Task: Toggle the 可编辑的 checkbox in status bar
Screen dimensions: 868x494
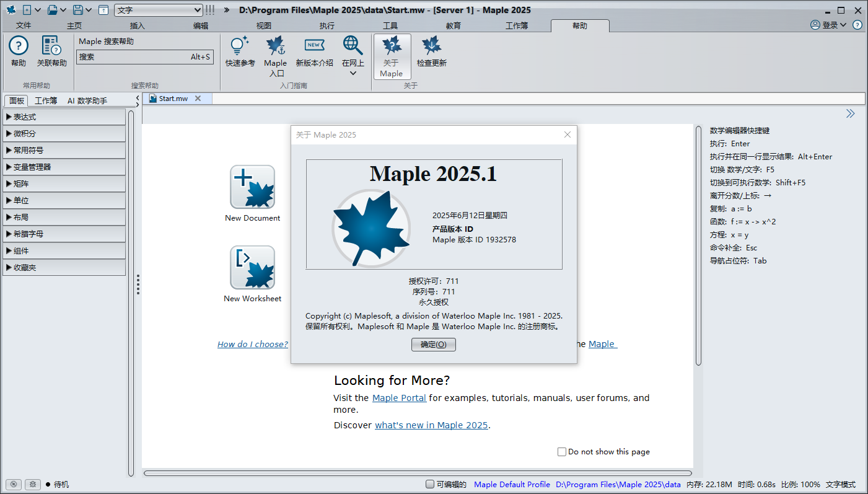Action: coord(430,485)
